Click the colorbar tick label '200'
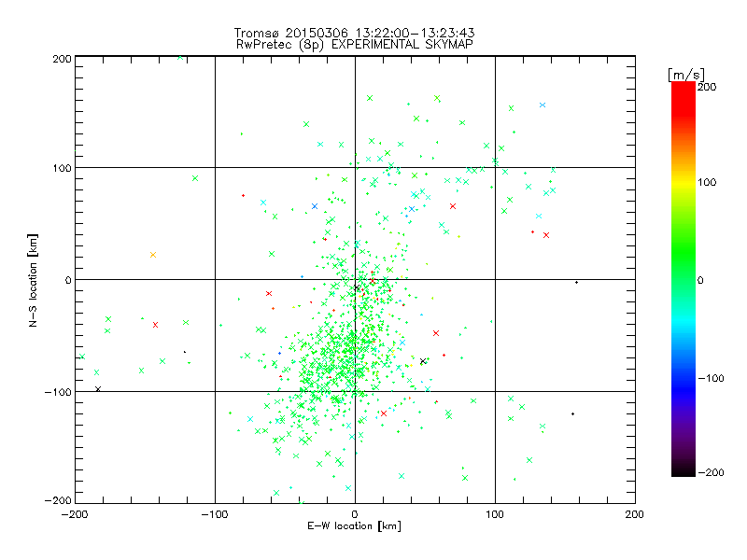Screen dimensions: 747x560 coord(707,87)
